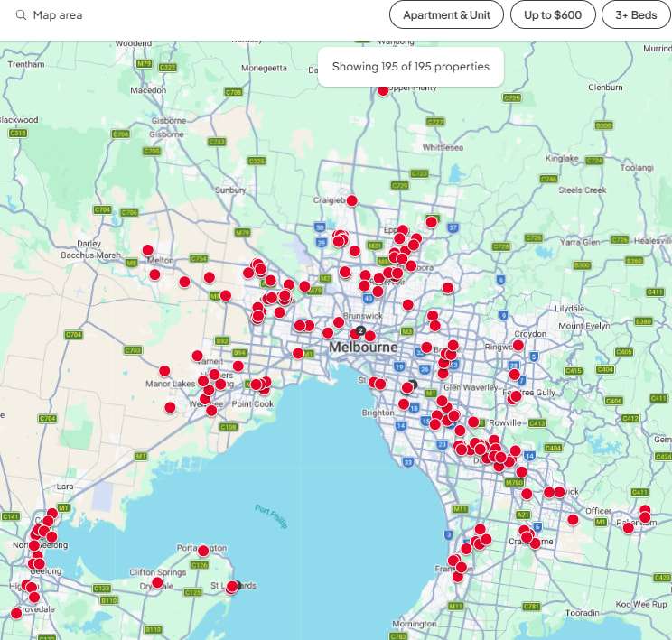Select the marker between Clifton Springs and Drysdale
Image resolution: width=672 pixels, height=640 pixels.
(157, 582)
